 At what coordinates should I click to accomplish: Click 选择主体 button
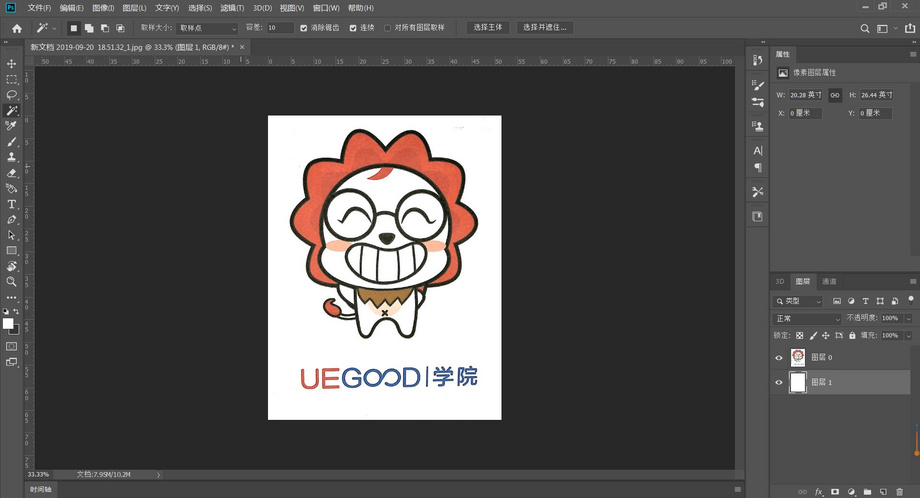coord(488,28)
